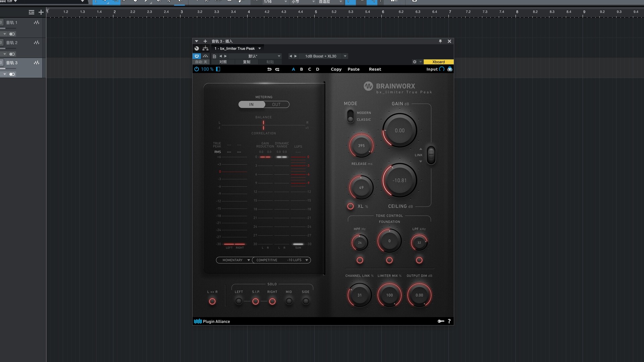The width and height of the screenshot is (644, 362).
Task: Open automation icon on 音轨 3
Action: click(37, 63)
